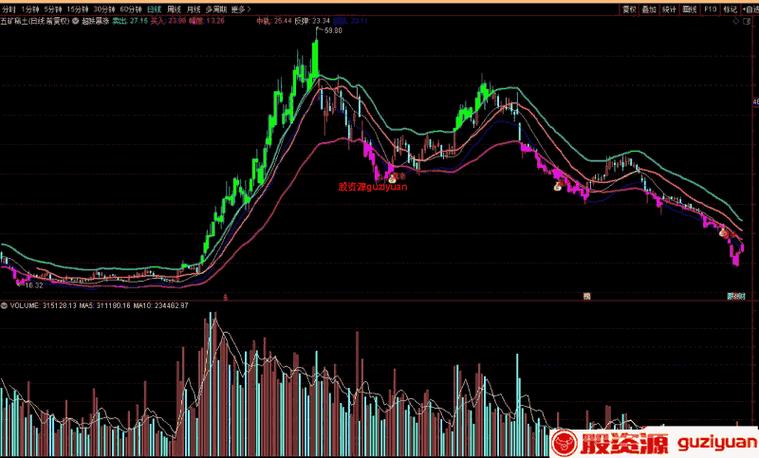
Task: Click the 16.32 low price label
Action: tap(34, 285)
